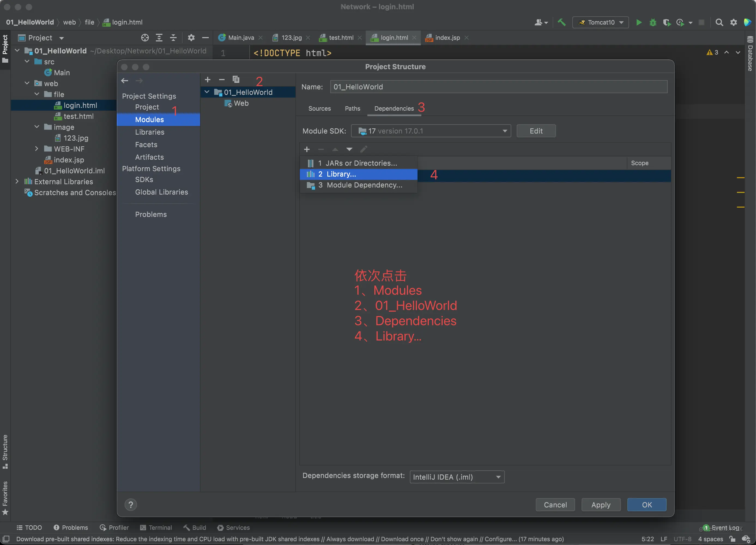Open Project panel options gear
The image size is (756, 545).
coord(191,38)
